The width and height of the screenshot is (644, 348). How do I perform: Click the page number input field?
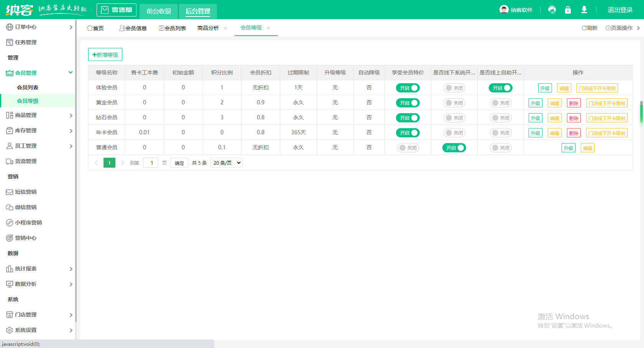(x=151, y=163)
